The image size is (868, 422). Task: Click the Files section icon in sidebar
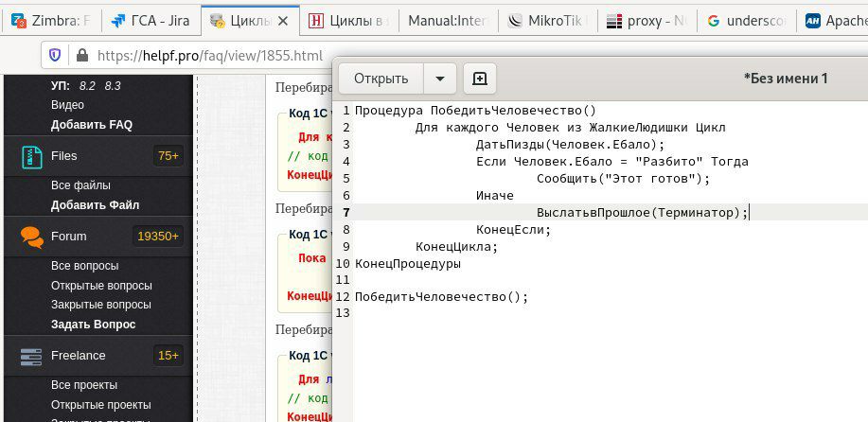click(x=31, y=157)
